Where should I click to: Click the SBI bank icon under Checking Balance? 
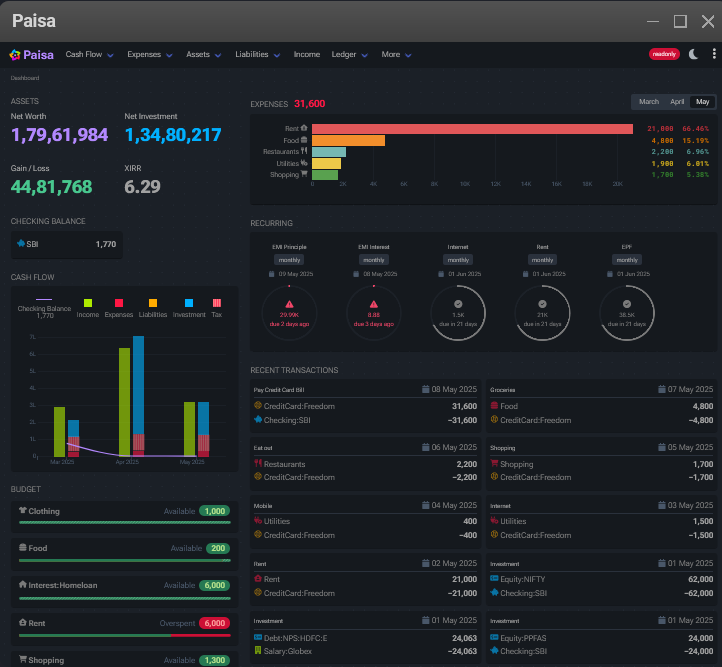coord(22,244)
